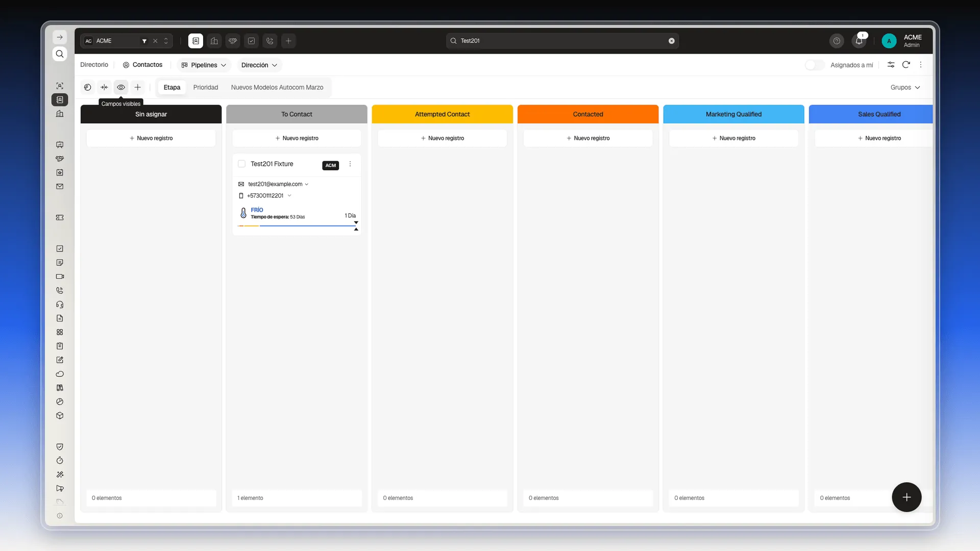Check the Test201 Fixture card checkbox
Screen dimensions: 980x551
point(242,164)
